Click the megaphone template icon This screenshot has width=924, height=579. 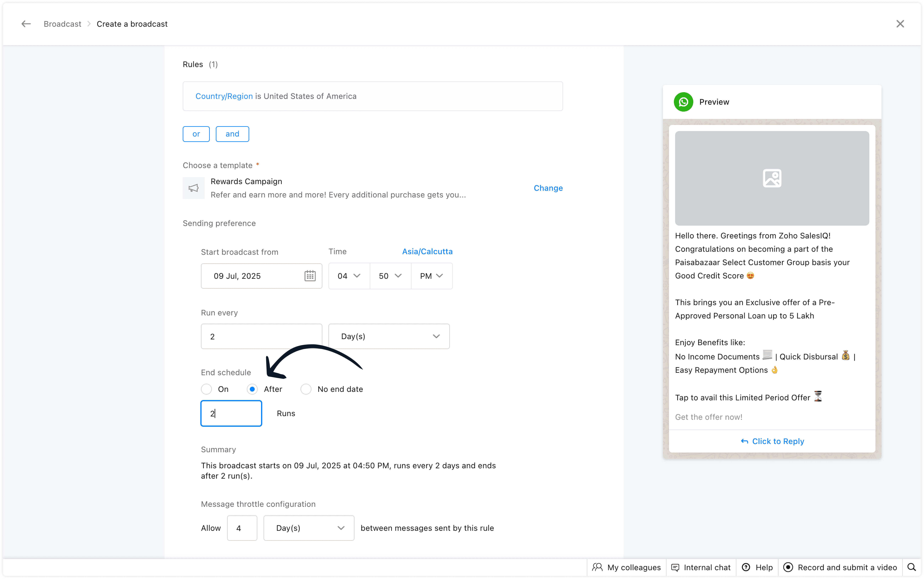[194, 188]
